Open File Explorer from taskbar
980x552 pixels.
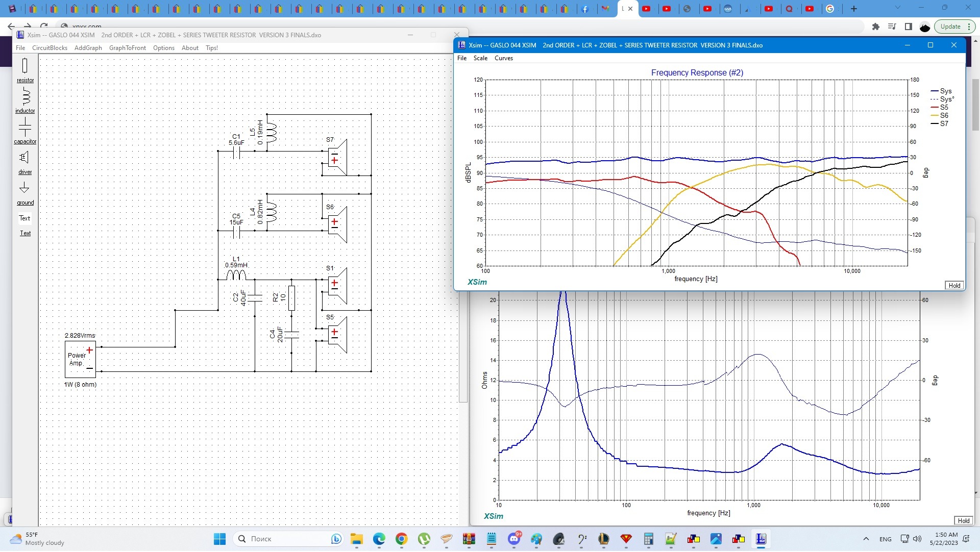(x=356, y=539)
